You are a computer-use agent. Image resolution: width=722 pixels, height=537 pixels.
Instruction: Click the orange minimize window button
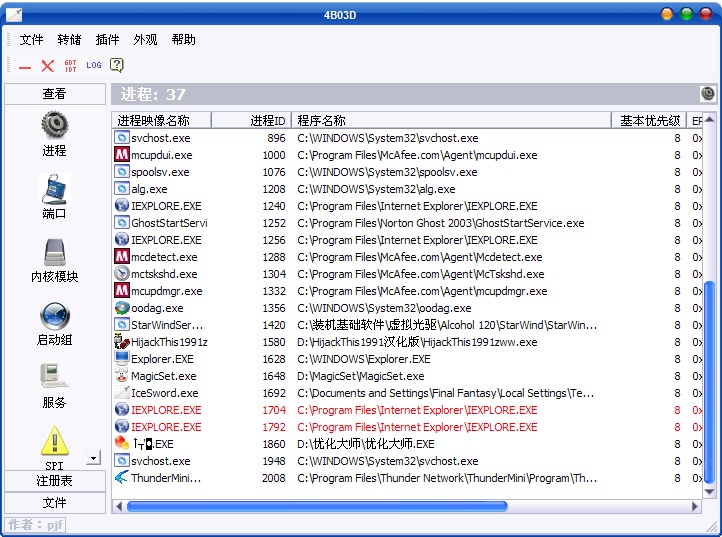click(667, 14)
